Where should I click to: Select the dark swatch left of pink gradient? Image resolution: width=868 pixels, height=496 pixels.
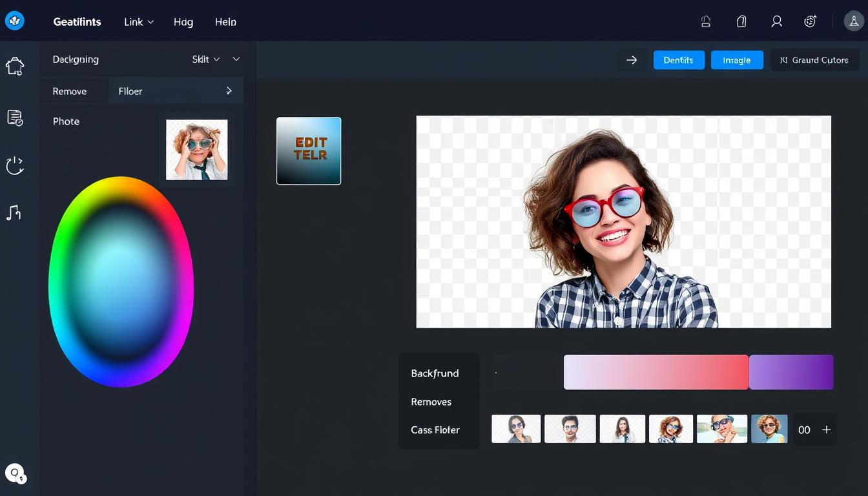(x=528, y=372)
